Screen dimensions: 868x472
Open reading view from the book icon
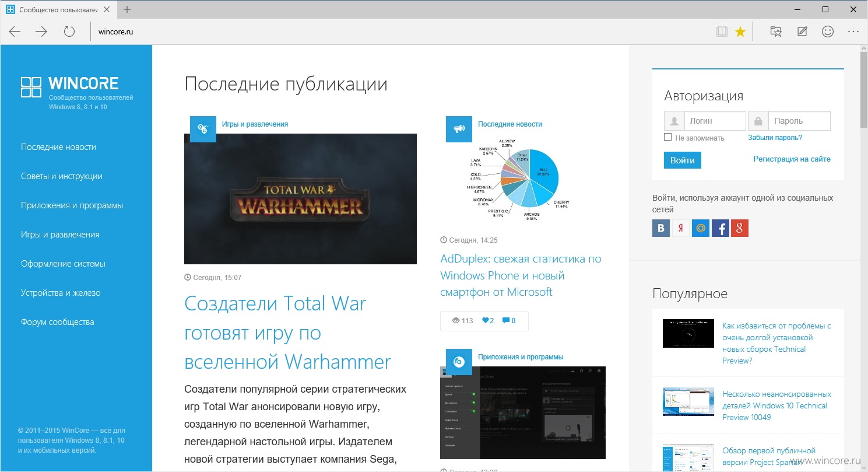[722, 32]
